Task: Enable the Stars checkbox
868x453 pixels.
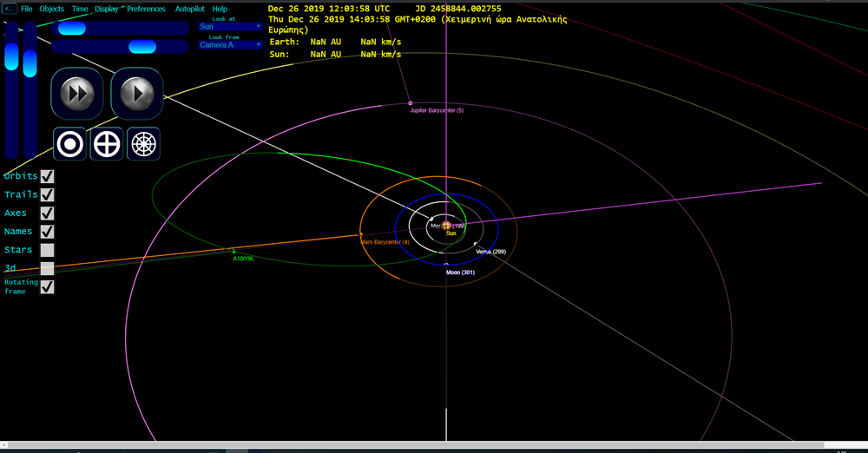Action: coord(48,250)
